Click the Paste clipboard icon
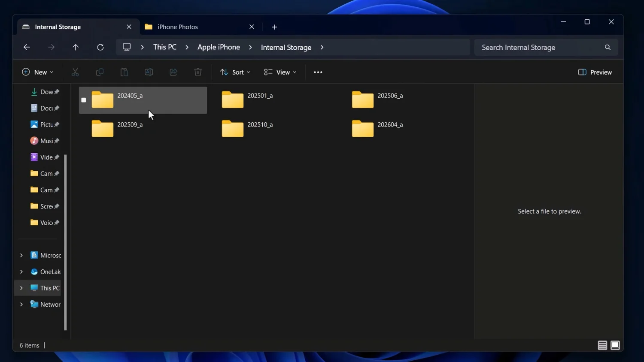The height and width of the screenshot is (362, 644). (124, 72)
